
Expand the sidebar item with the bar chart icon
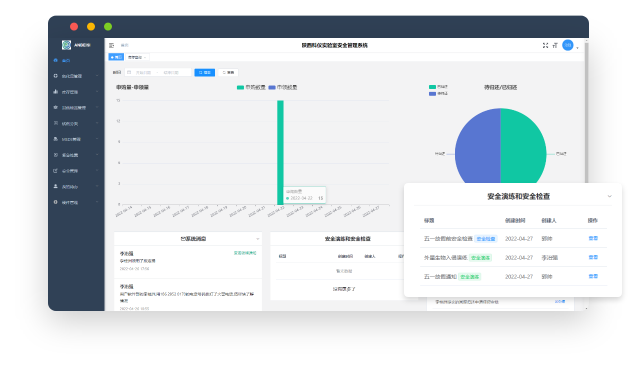click(x=76, y=92)
